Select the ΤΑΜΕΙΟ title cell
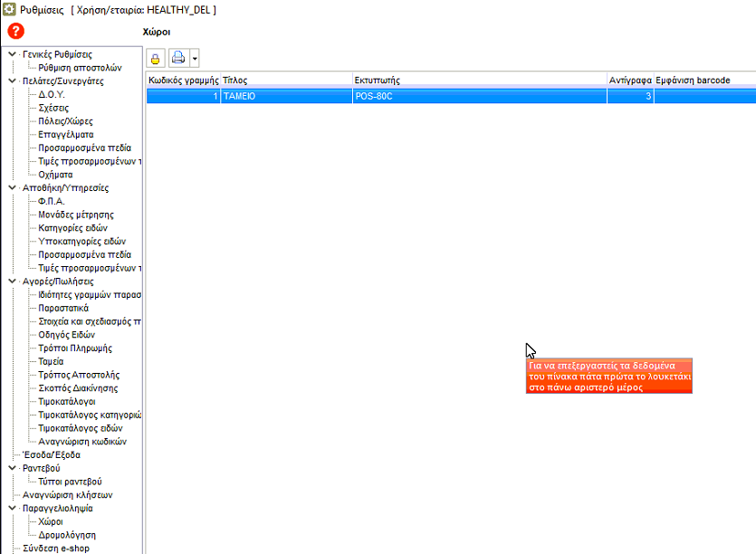Image resolution: width=756 pixels, height=554 pixels. [x=286, y=96]
